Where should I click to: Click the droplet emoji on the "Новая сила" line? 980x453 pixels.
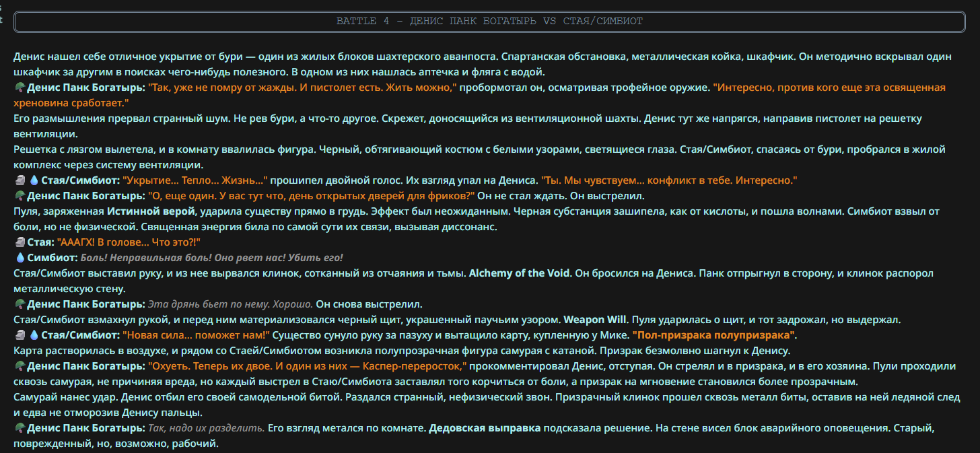coord(33,335)
